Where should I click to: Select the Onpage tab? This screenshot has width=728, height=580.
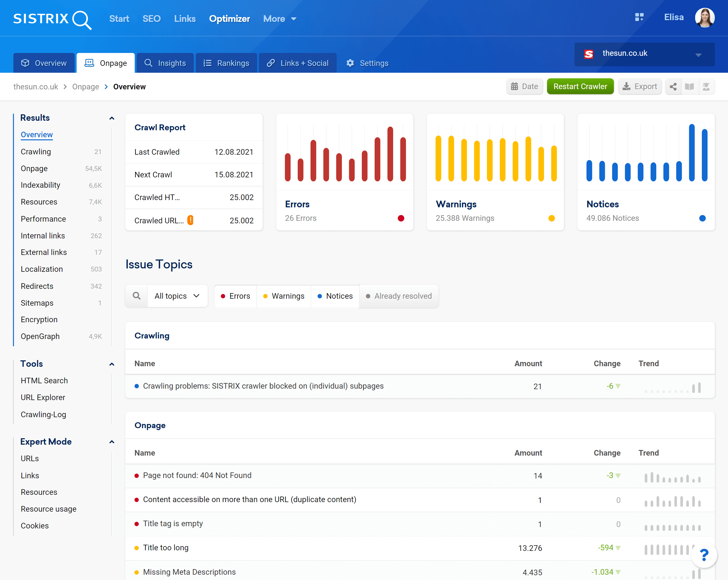point(106,63)
